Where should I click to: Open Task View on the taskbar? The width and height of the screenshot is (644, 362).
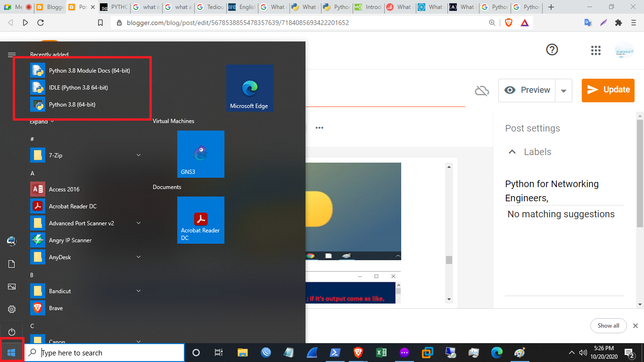[219, 353]
